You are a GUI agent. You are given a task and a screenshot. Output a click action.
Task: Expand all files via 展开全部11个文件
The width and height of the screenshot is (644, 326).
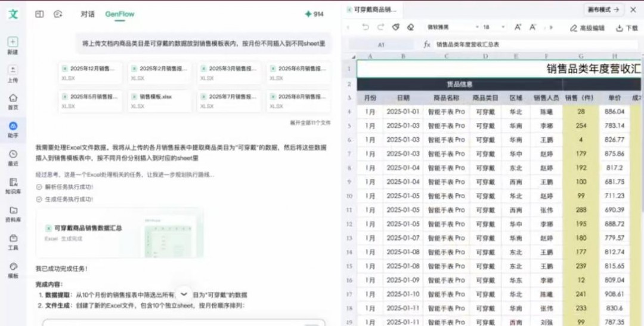(x=309, y=122)
